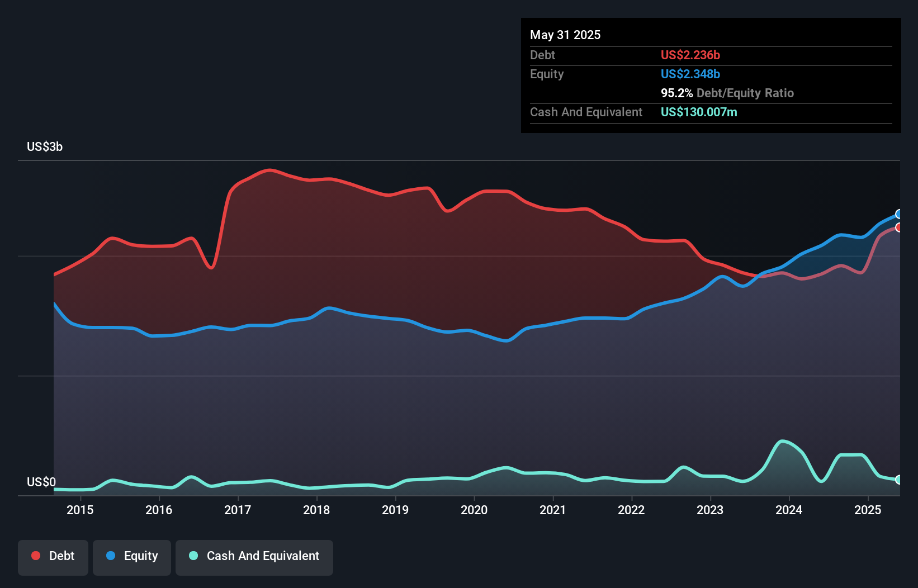
Task: Click the Cash value US$130.007m in tooltip
Action: point(699,112)
